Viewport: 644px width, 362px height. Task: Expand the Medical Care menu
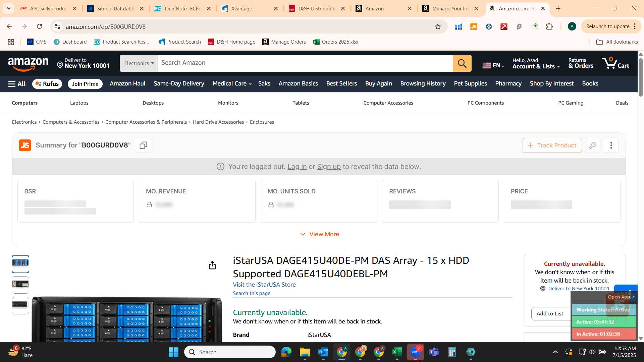[232, 83]
